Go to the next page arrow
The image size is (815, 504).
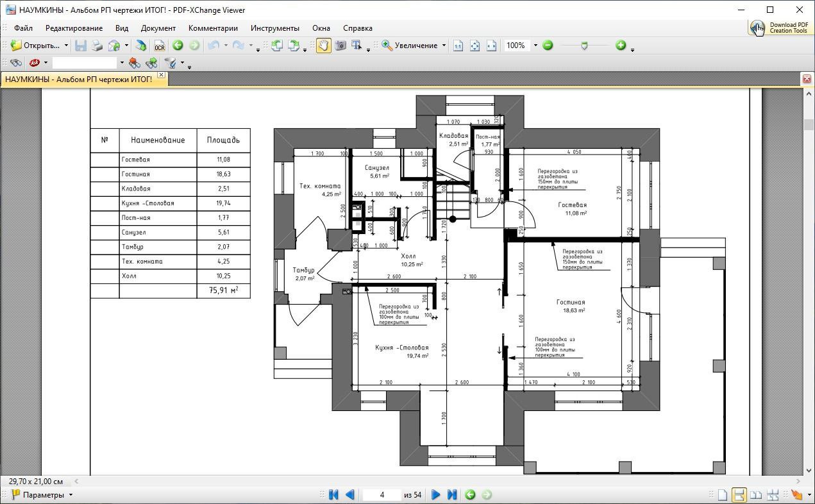[x=435, y=494]
